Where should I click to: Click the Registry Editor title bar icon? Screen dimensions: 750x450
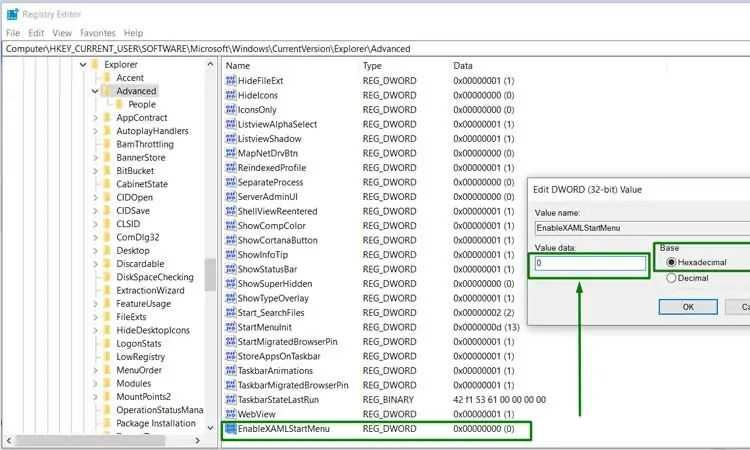(12, 14)
